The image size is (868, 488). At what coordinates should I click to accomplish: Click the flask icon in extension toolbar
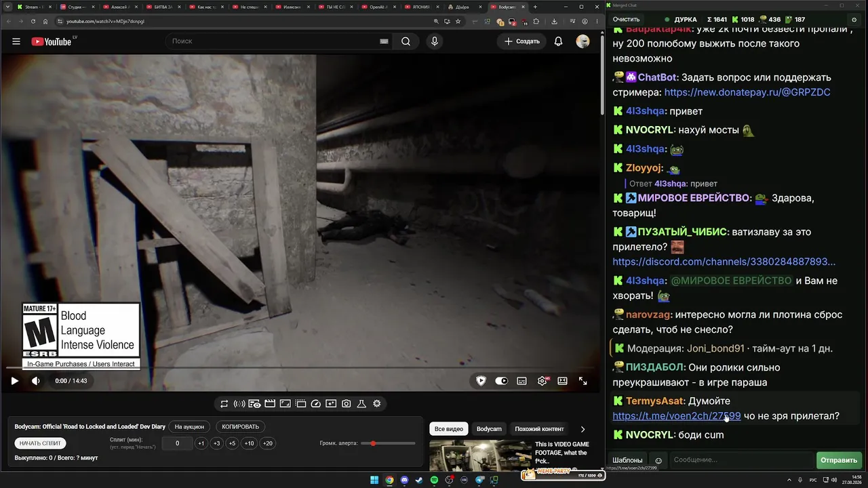361,404
